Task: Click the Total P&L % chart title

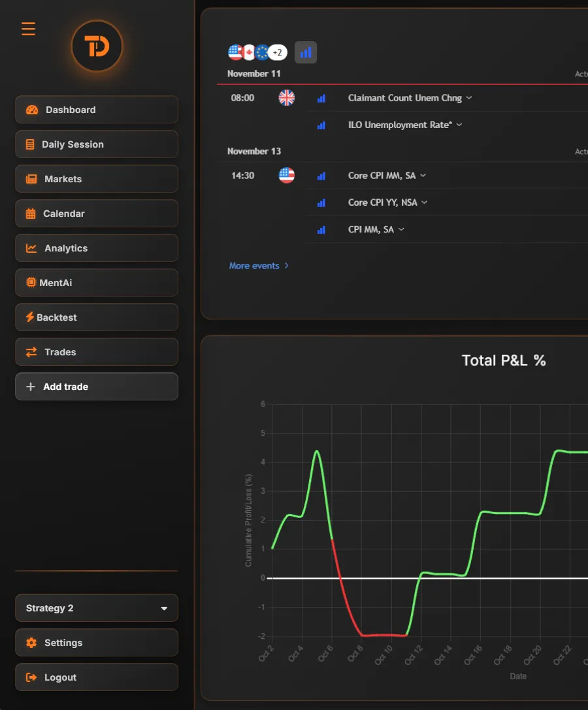Action: pos(503,361)
